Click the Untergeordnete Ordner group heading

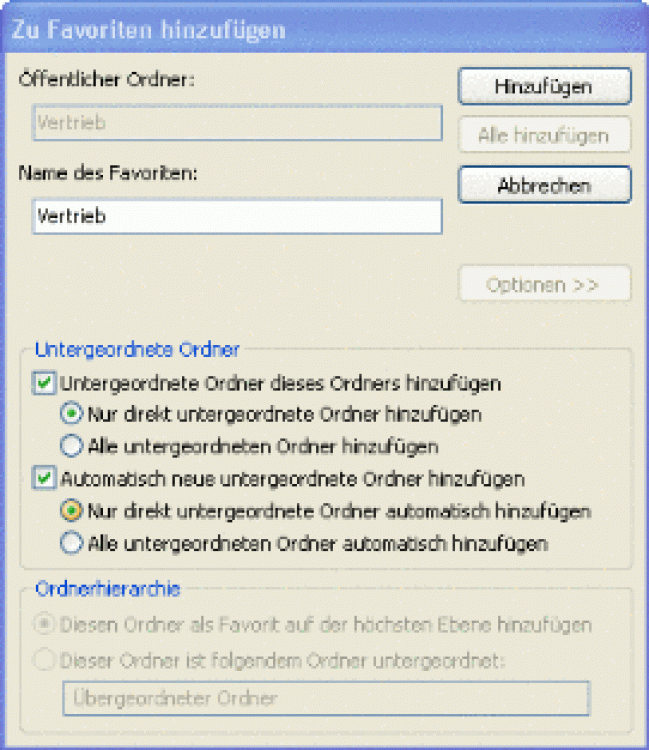(x=137, y=350)
